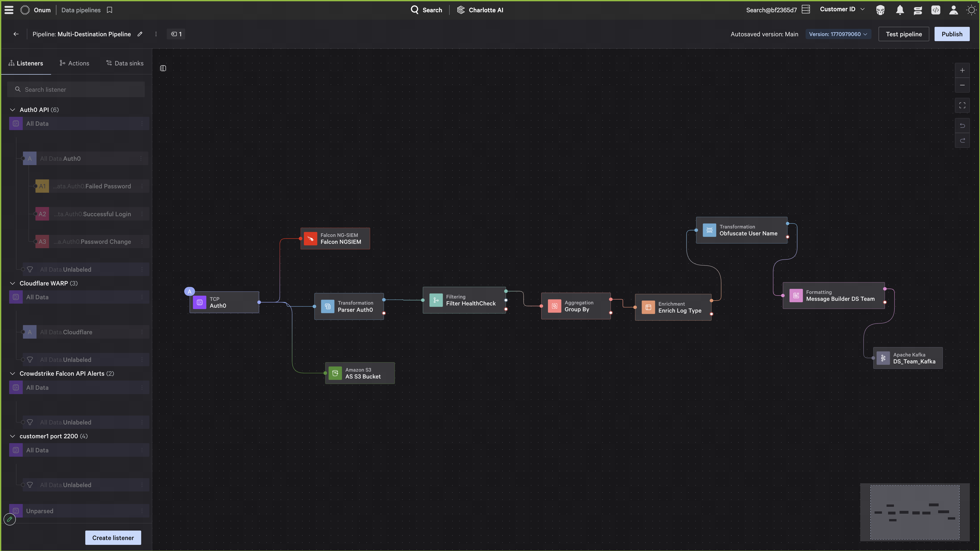Open options for Failed Password label
Viewport: 980px width, 551px height.
click(x=142, y=186)
